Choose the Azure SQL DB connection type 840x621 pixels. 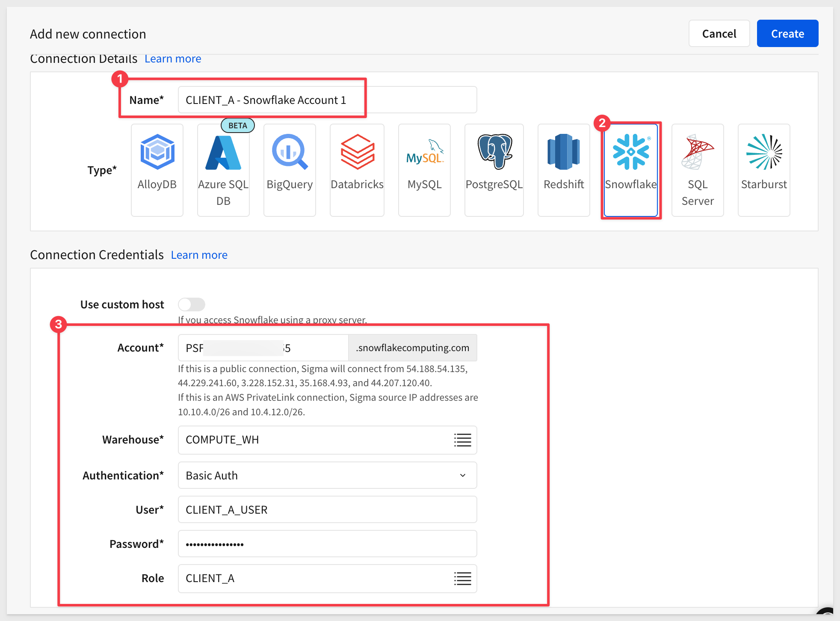(223, 170)
